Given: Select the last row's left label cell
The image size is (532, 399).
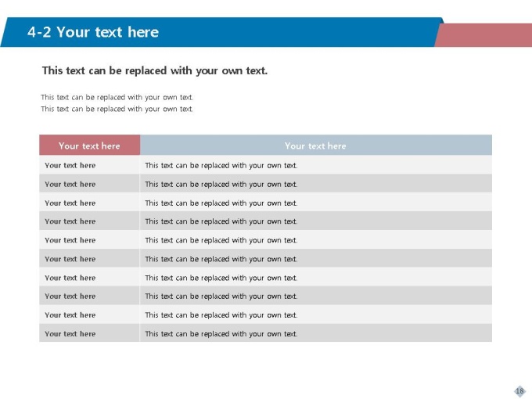Looking at the screenshot, I should point(70,333).
